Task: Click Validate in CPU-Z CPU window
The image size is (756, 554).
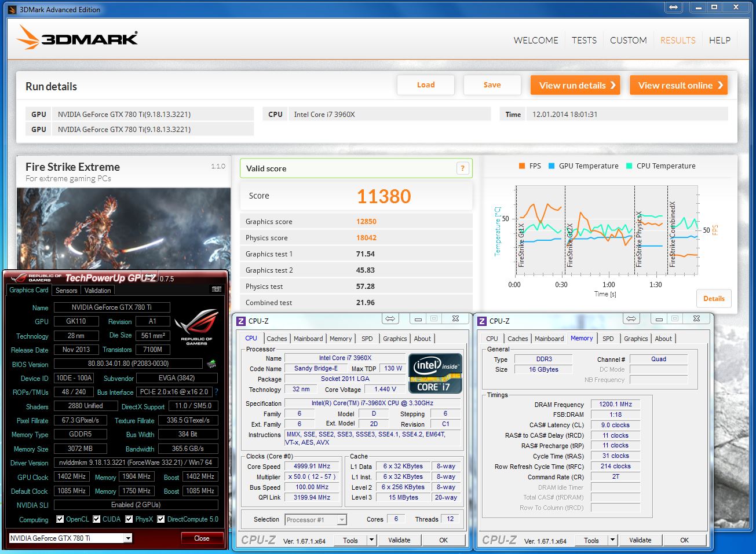Action: pyautogui.click(x=399, y=540)
